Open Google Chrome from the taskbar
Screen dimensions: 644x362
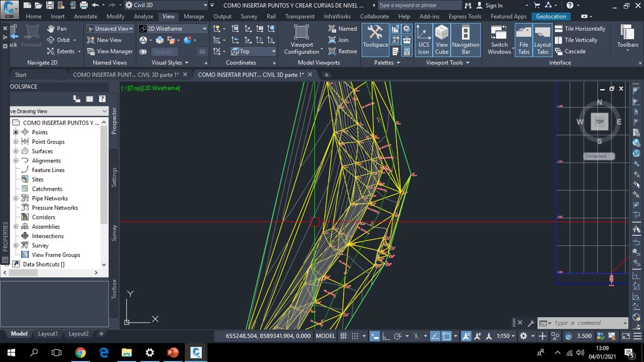pos(80,352)
